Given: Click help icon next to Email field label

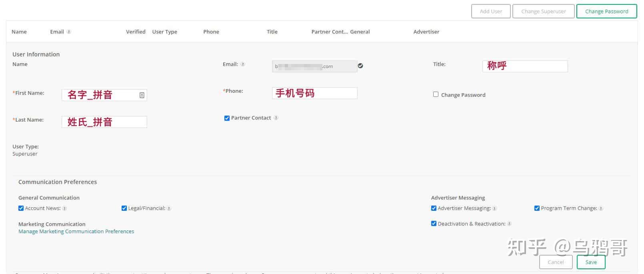Looking at the screenshot, I should (243, 64).
